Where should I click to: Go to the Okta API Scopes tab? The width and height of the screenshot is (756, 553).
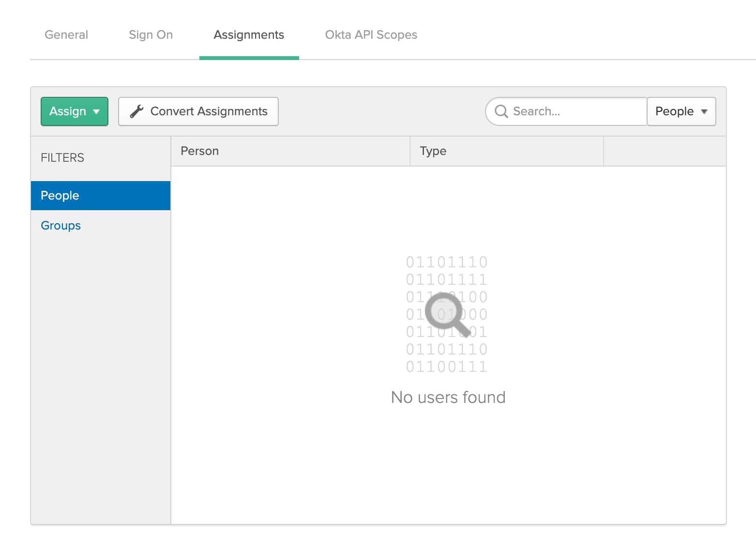click(371, 35)
